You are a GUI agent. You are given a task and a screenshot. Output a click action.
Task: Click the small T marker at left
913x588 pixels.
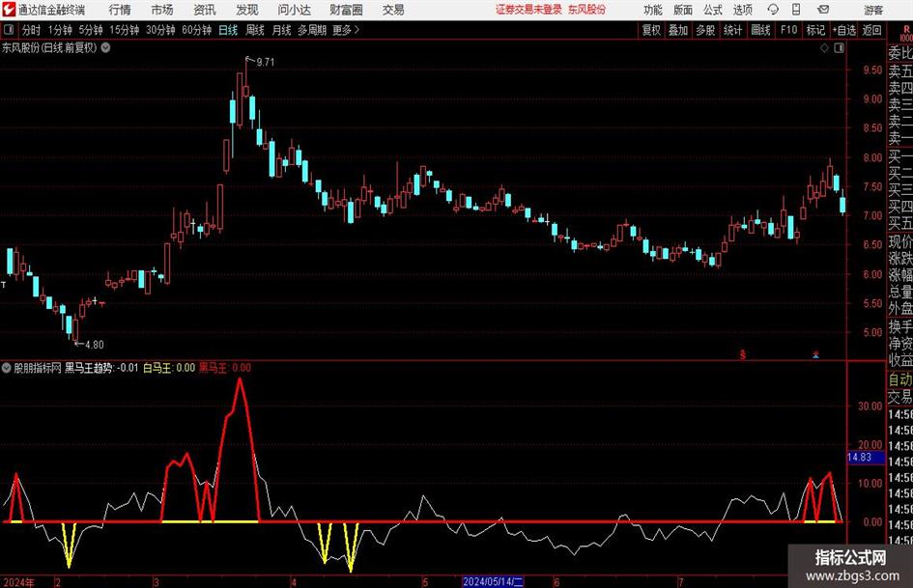(x=4, y=285)
